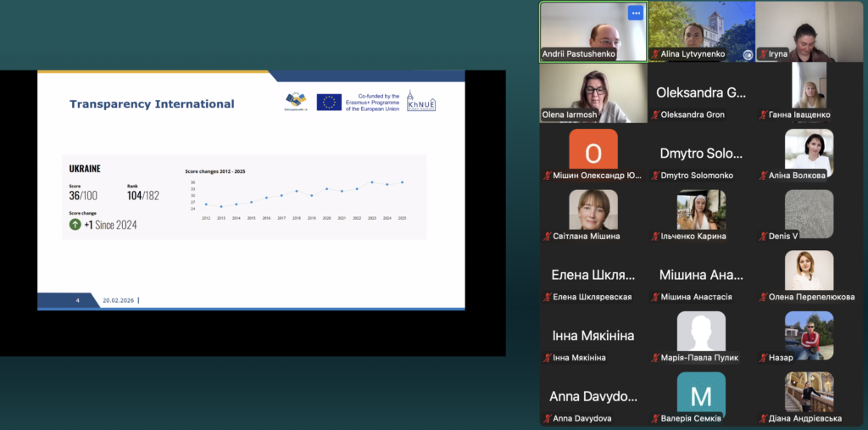Select Dmytro Solomonko's participant tile
This screenshot has height=430, width=868.
(701, 154)
